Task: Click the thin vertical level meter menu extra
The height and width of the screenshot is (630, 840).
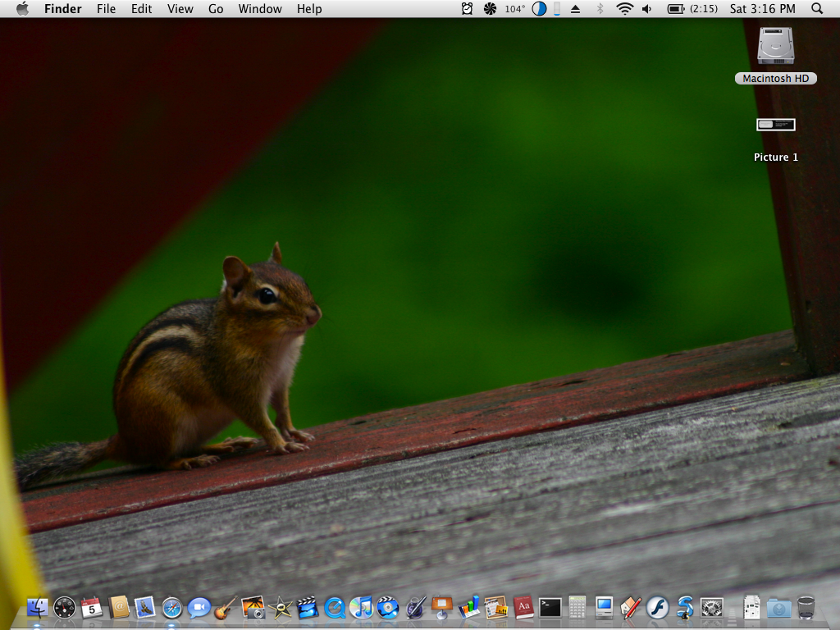Action: (557, 8)
